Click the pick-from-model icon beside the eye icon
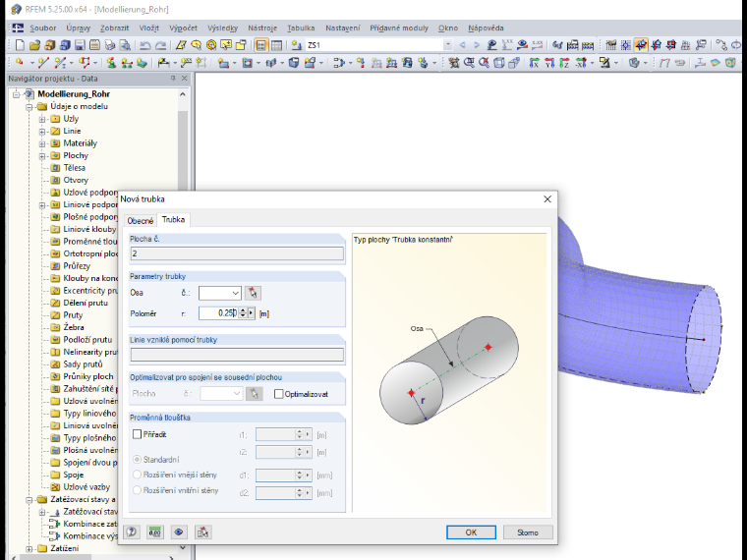 [x=202, y=532]
